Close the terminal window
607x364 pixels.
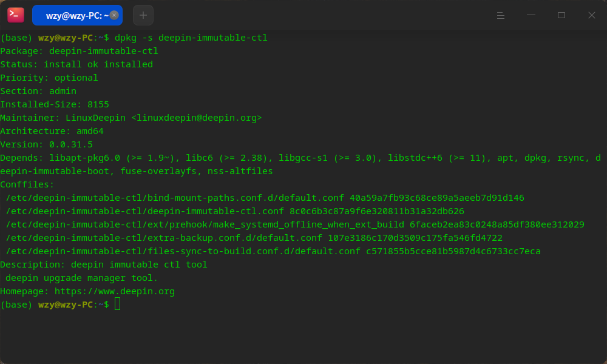point(591,15)
